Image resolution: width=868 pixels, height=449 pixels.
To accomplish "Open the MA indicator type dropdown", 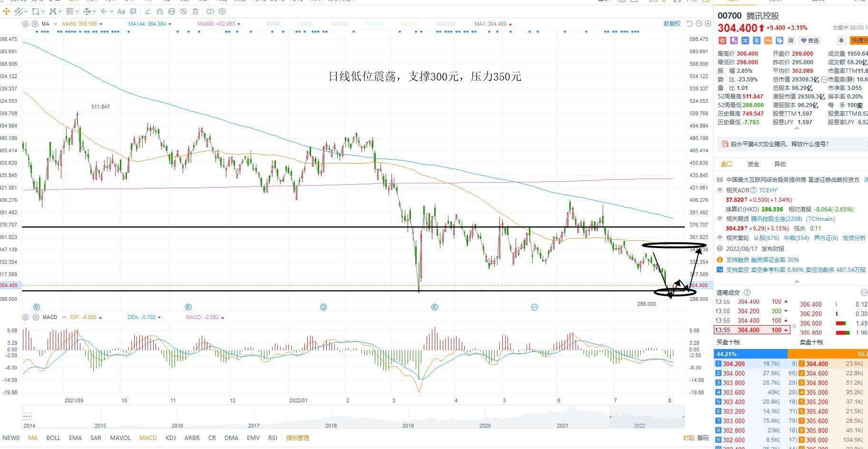I will pos(55,24).
